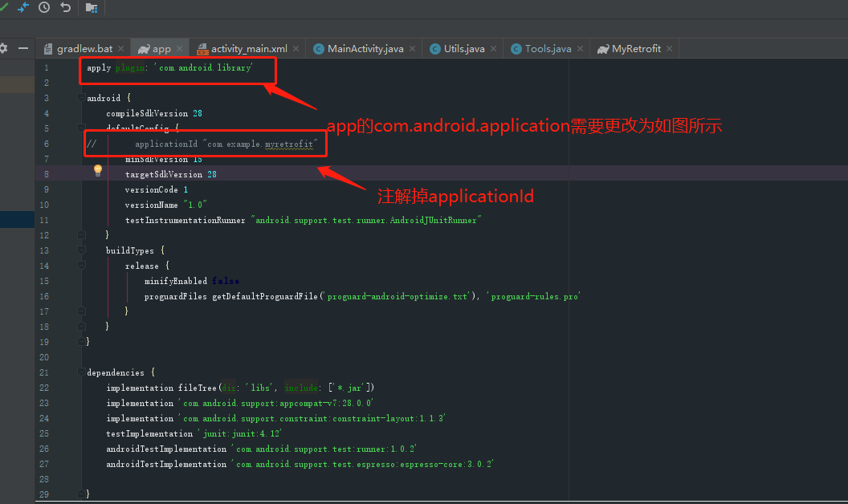This screenshot has height=504, width=848.
Task: Click the class icon on Utils.java tab
Action: (x=434, y=49)
